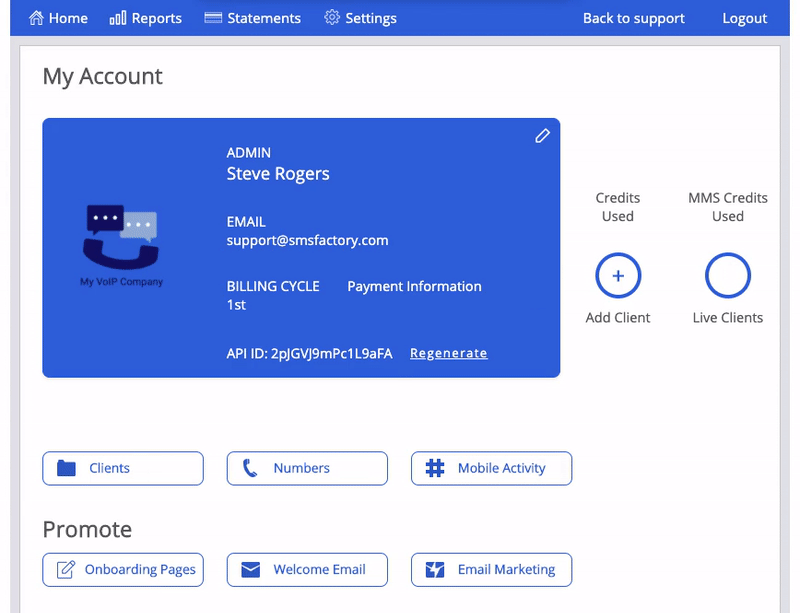
Task: Click Logout in the top bar
Action: tap(744, 18)
